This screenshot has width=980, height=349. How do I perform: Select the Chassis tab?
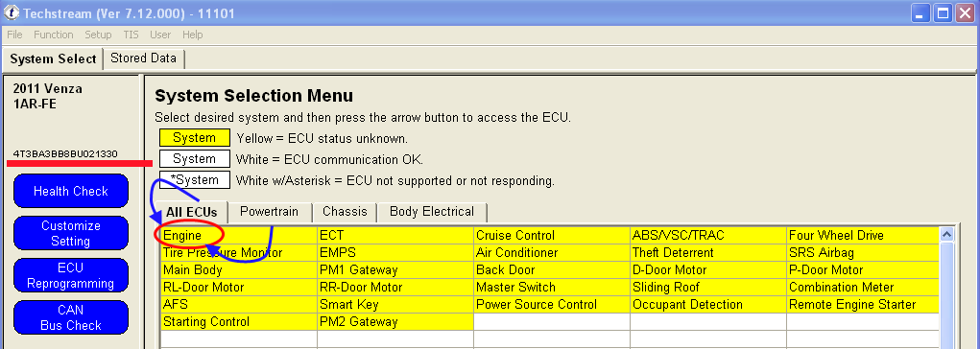tap(345, 212)
